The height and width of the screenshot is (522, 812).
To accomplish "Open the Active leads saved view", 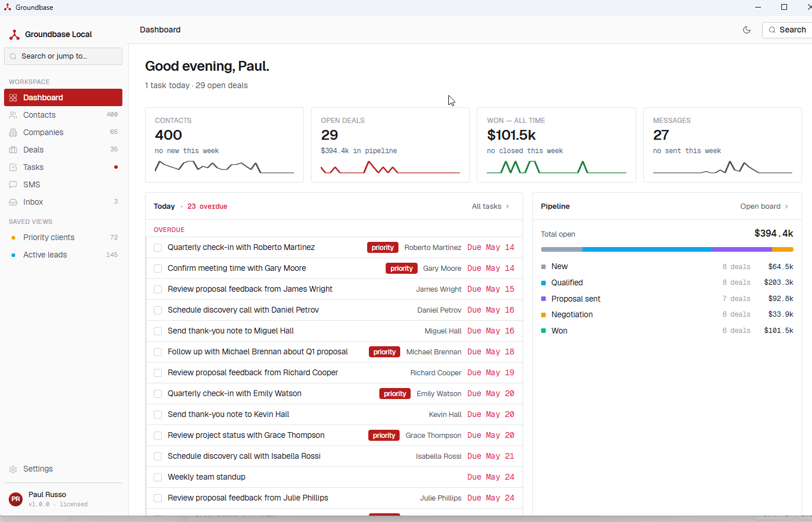I will [63, 255].
